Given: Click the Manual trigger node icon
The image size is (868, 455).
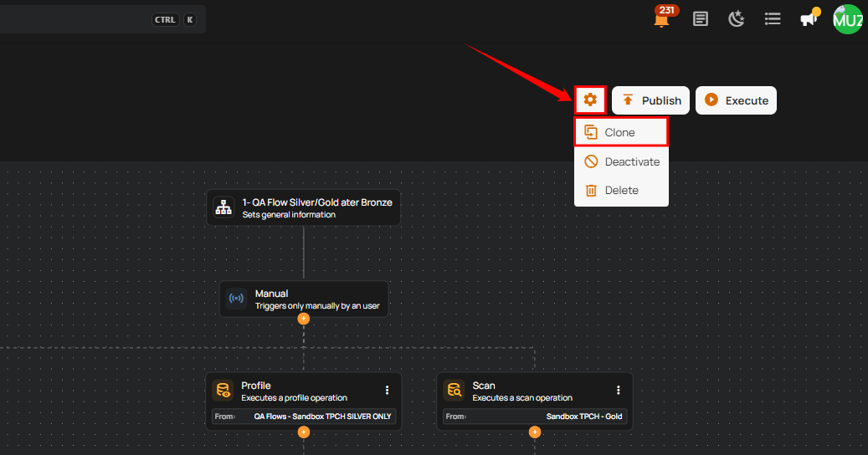Looking at the screenshot, I should point(236,299).
